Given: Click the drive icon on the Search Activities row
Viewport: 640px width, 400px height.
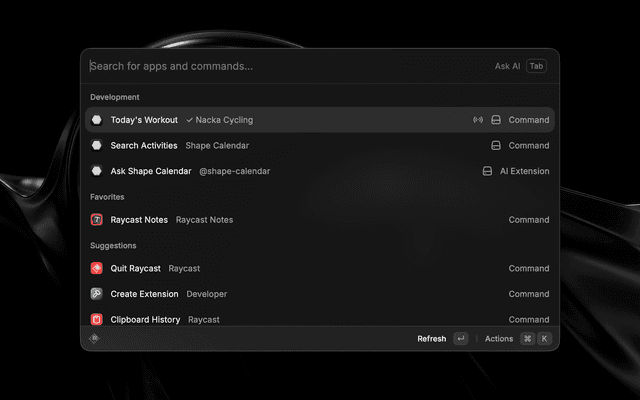Looking at the screenshot, I should [x=495, y=145].
